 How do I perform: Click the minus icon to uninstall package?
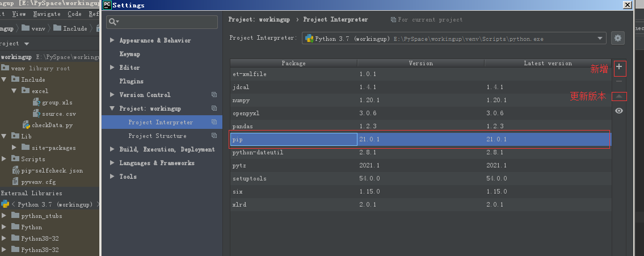(619, 82)
